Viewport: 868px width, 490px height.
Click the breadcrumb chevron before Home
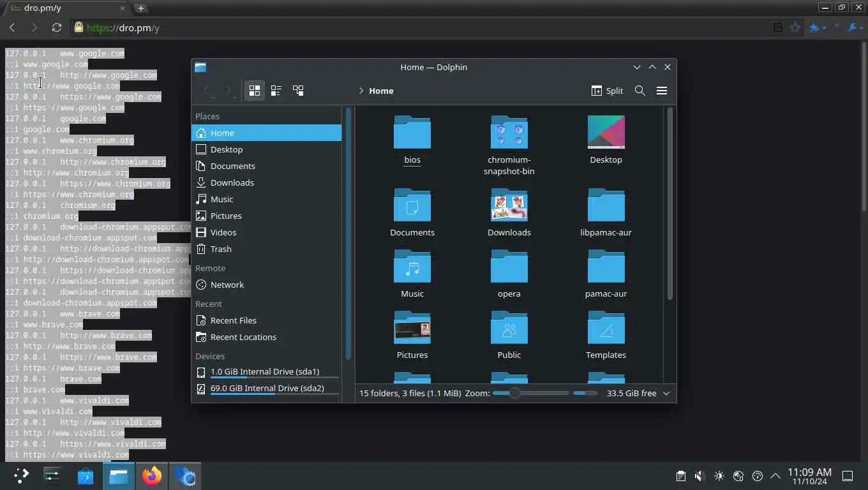[361, 91]
